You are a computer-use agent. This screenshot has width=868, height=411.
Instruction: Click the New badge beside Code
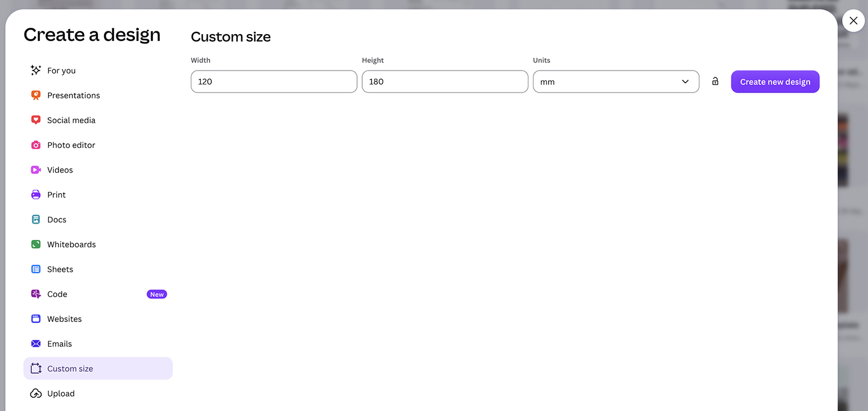[157, 294]
